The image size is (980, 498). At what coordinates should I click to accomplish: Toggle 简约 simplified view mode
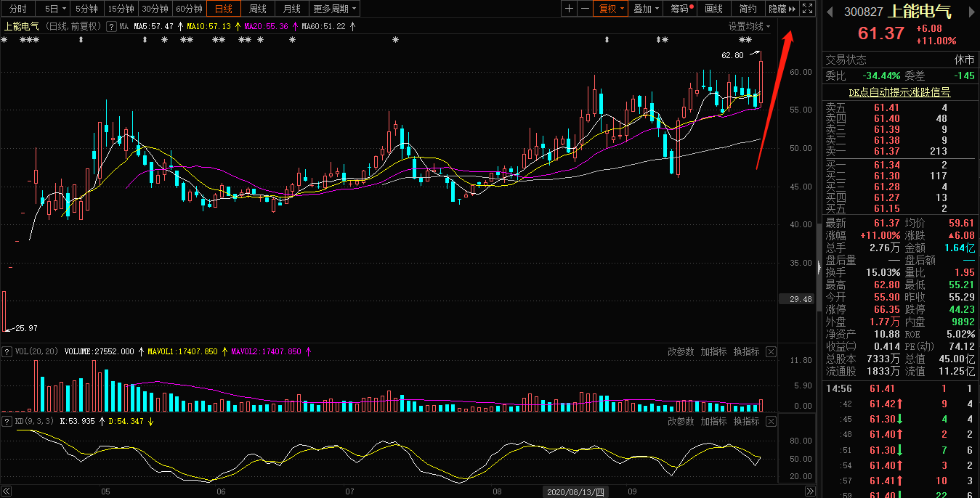(748, 9)
